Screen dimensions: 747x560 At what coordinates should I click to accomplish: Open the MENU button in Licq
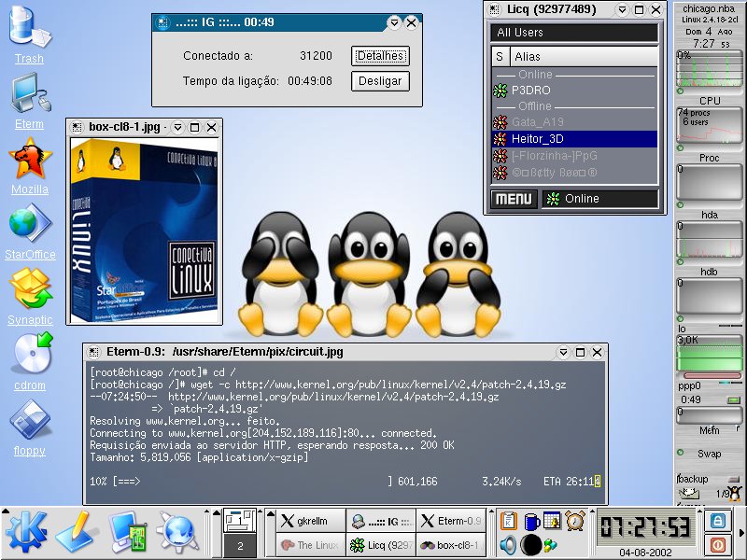(514, 199)
